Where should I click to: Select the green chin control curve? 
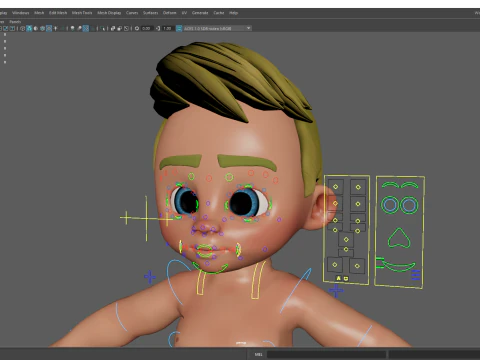coord(210,268)
